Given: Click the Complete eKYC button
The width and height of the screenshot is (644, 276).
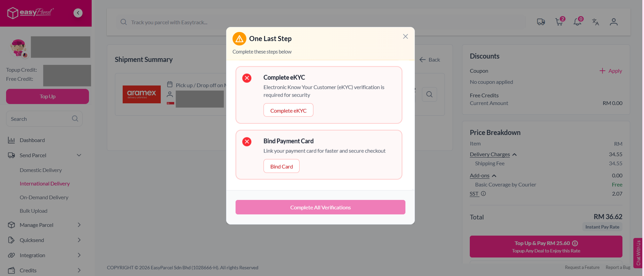Looking at the screenshot, I should 288,110.
